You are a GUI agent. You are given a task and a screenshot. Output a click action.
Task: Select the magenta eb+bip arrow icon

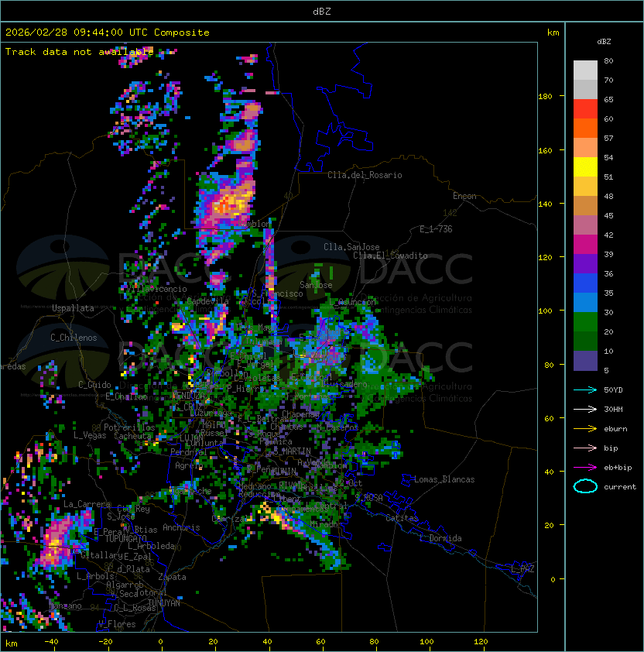pos(585,468)
